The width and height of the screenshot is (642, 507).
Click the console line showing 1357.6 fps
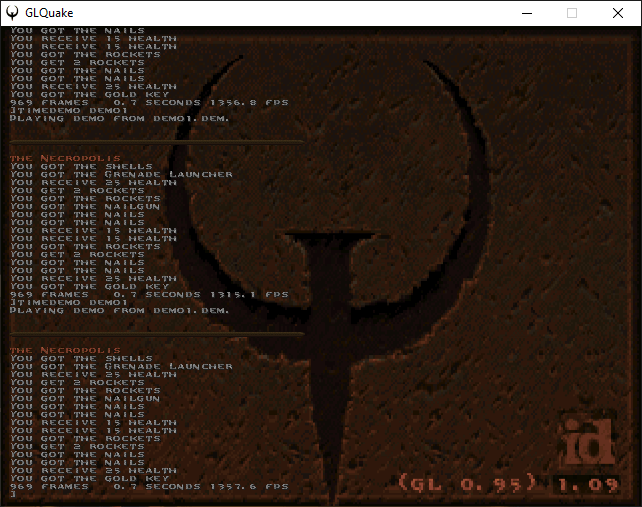(x=149, y=487)
